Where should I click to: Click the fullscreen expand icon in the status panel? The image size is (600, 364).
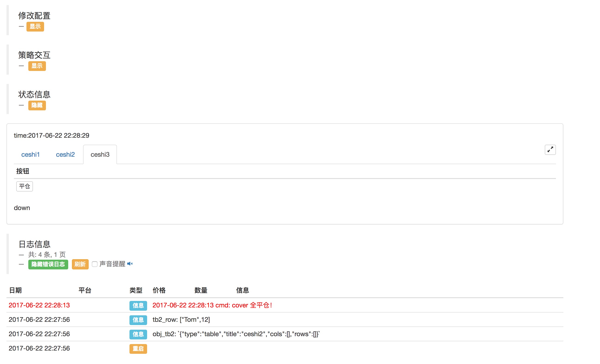(550, 150)
